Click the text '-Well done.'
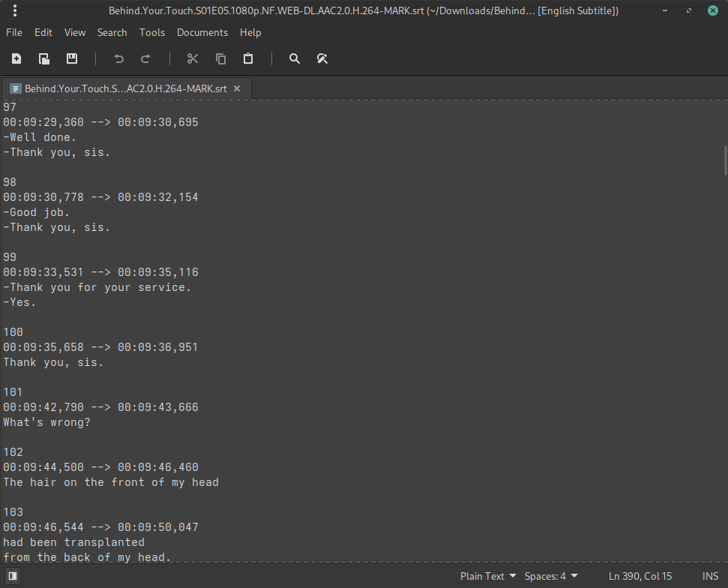This screenshot has height=588, width=728. tap(40, 137)
